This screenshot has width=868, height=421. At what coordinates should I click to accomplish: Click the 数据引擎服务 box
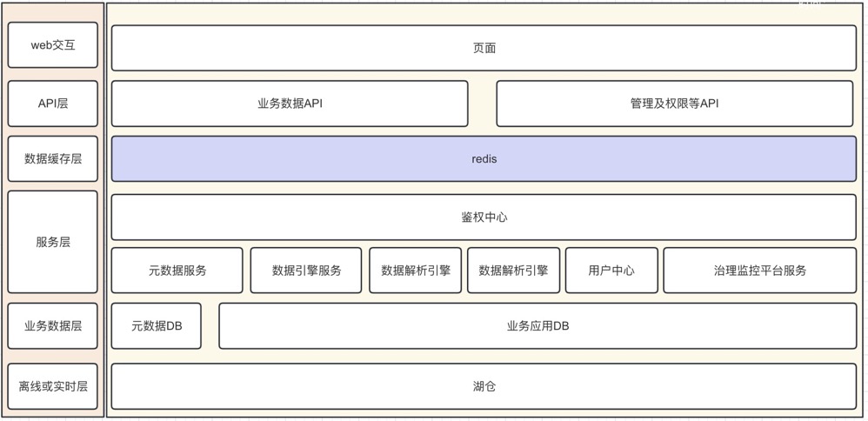[x=306, y=271]
